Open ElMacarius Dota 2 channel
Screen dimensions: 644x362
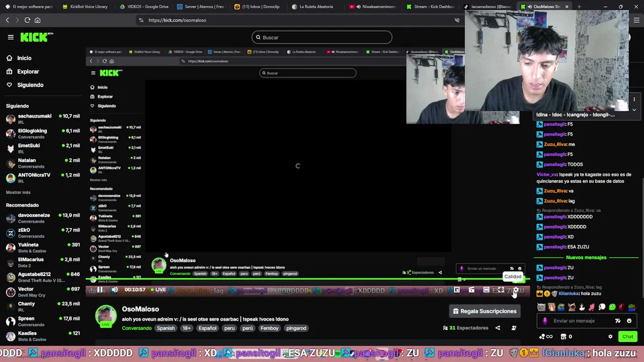[43, 262]
